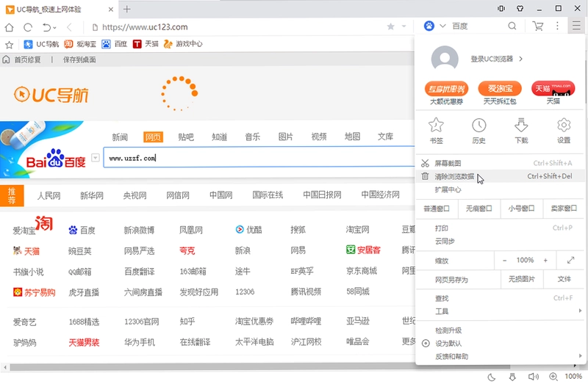Screen dimensions: 588x384
Task: Click the red 天猫 badge in menu
Action: point(553,88)
